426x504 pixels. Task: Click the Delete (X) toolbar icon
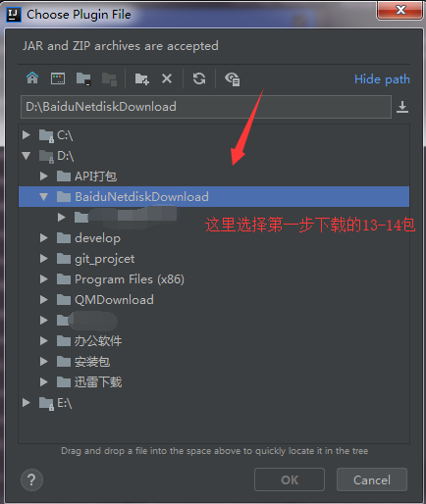point(167,78)
